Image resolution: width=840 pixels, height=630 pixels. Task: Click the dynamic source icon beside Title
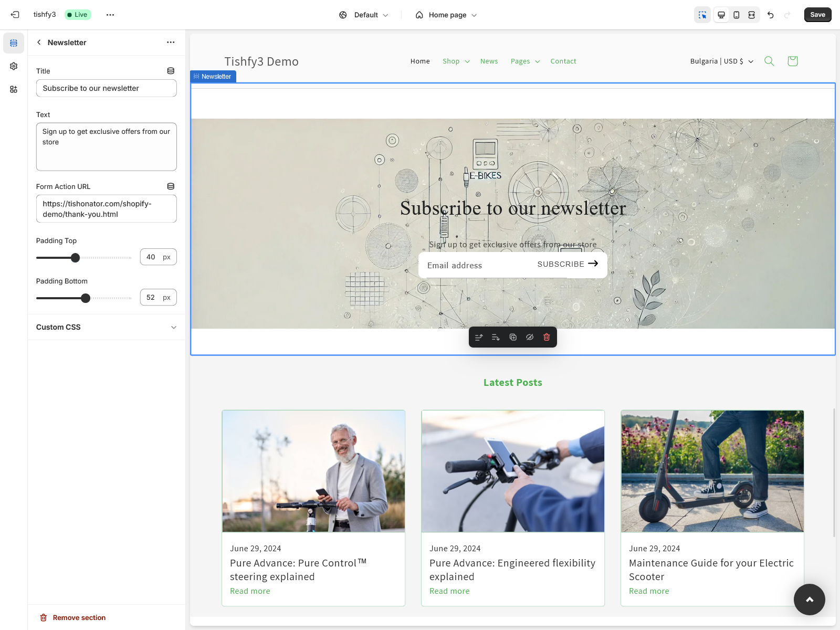click(171, 71)
